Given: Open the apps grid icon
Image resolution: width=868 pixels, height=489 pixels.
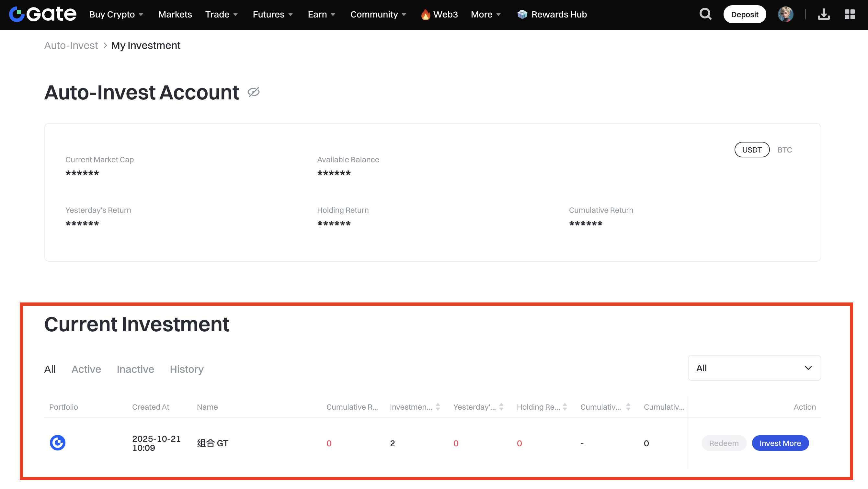Looking at the screenshot, I should tap(850, 14).
